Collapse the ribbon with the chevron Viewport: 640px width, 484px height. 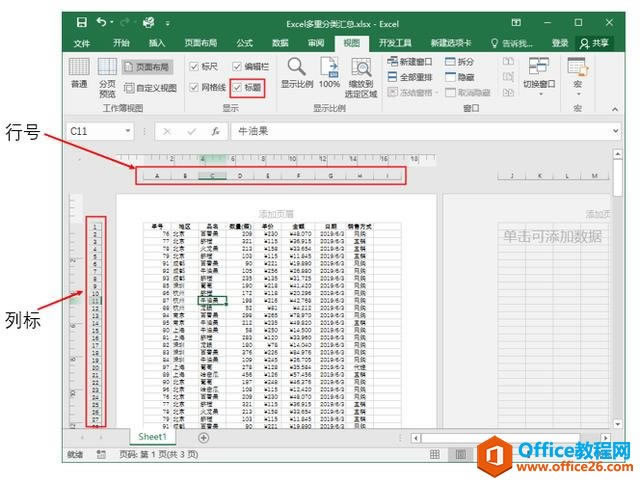(x=615, y=109)
